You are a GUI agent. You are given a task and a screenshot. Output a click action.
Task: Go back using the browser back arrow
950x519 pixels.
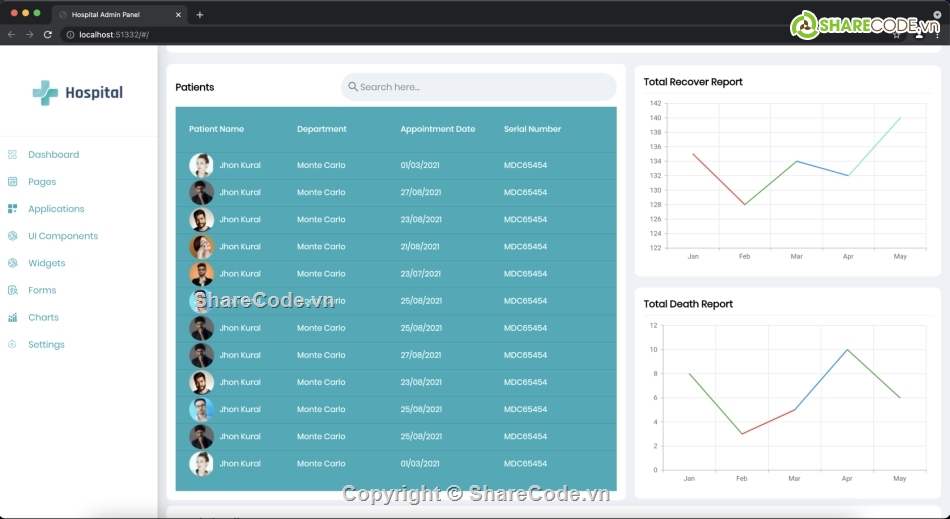tap(11, 34)
